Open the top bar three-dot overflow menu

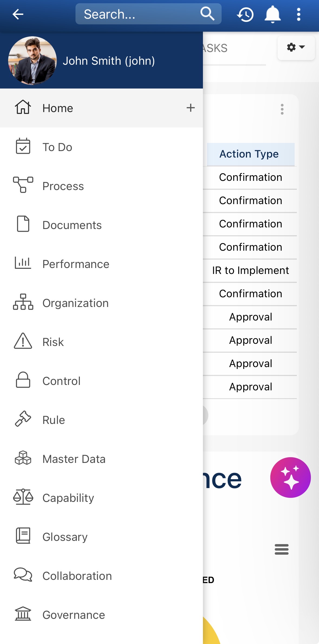[x=298, y=14]
